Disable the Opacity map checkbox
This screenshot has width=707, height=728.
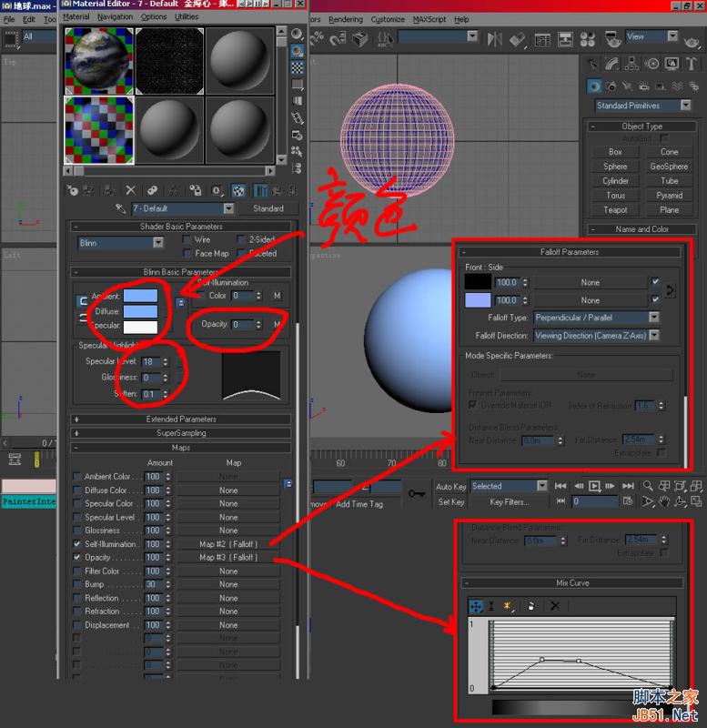pos(76,557)
